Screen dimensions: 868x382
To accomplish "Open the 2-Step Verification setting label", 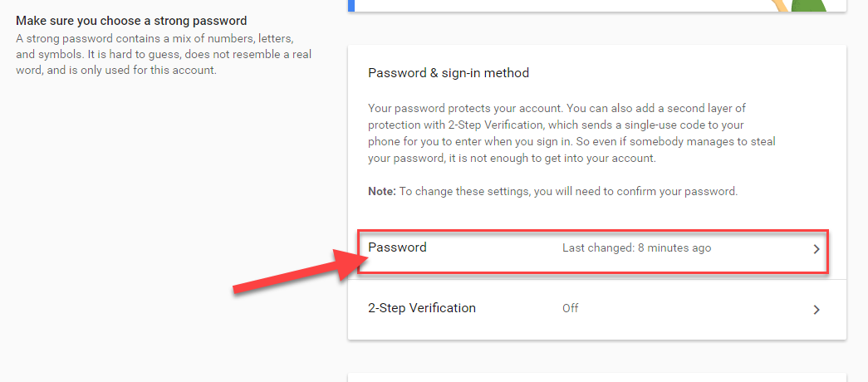I will [422, 308].
